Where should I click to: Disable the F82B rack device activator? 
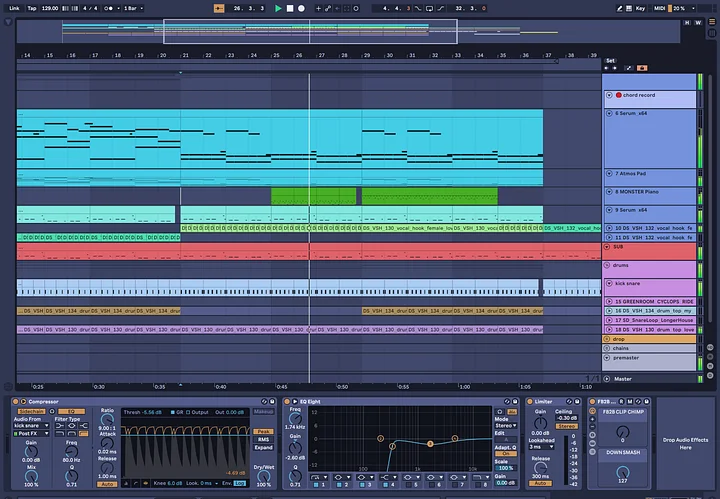point(592,402)
